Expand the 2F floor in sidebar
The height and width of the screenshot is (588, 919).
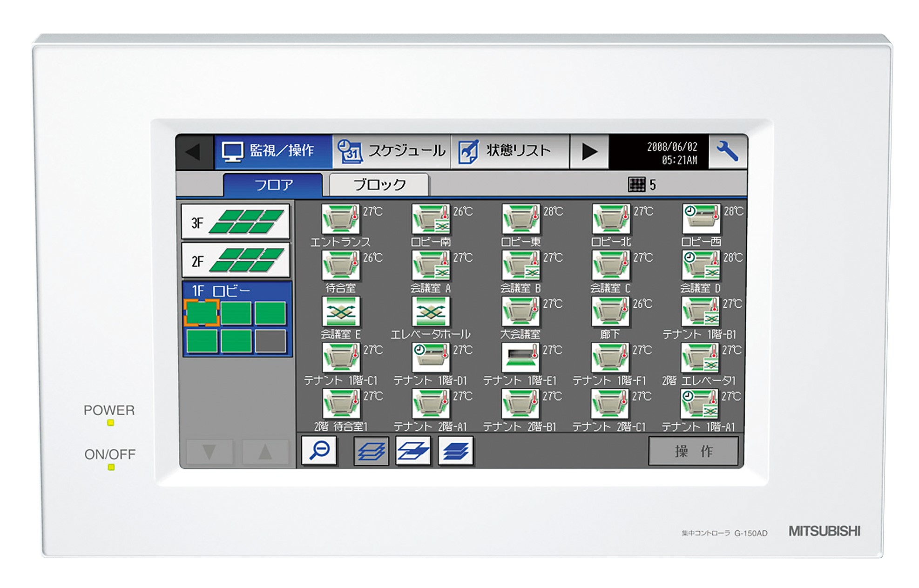click(236, 260)
